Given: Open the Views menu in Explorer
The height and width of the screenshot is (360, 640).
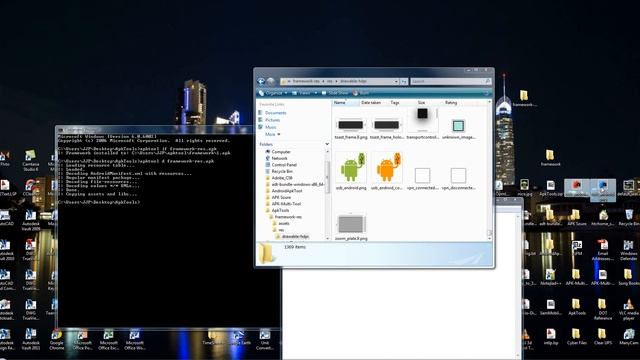Looking at the screenshot, I should pyautogui.click(x=301, y=93).
